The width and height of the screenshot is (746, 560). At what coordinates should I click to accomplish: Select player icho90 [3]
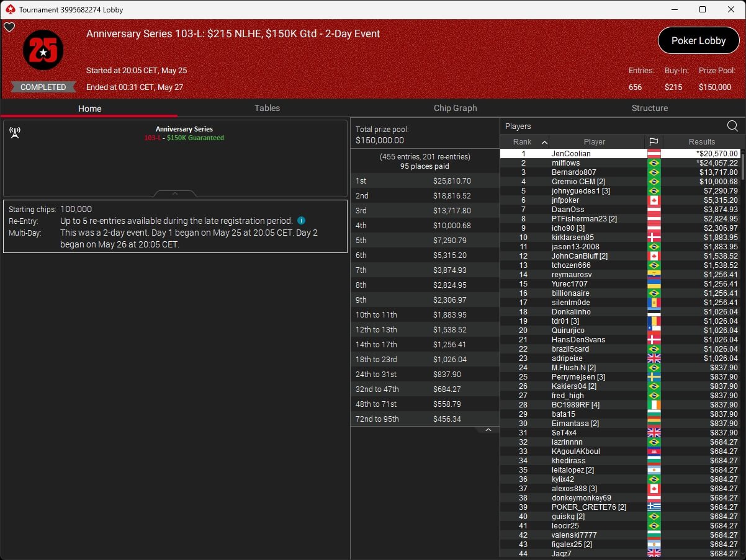621,228
